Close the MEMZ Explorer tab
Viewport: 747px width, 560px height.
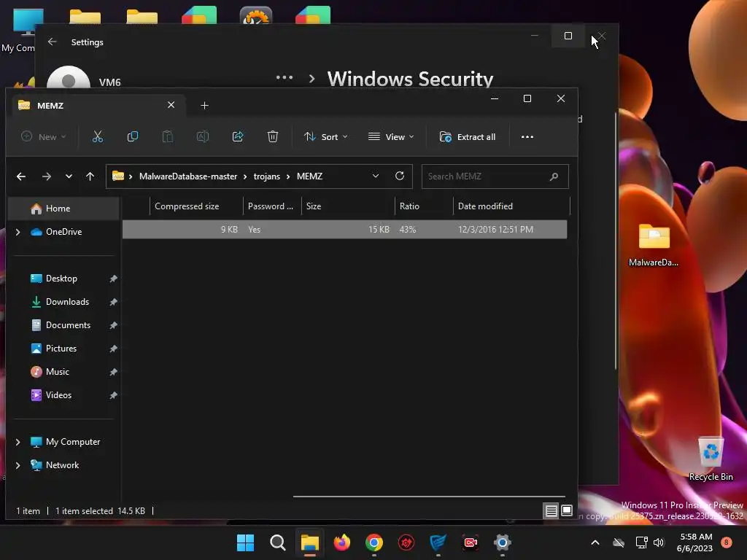(171, 105)
